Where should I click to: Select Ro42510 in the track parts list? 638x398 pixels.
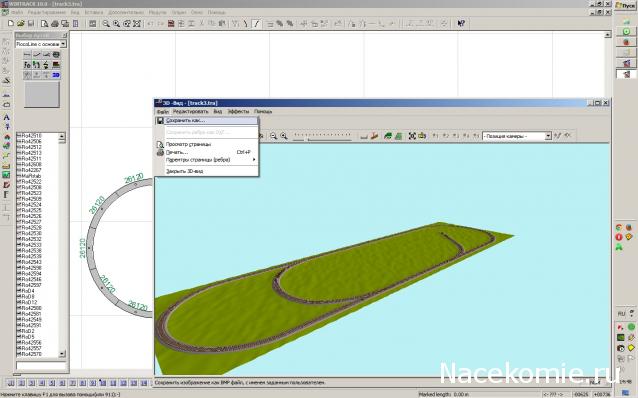tap(31, 136)
